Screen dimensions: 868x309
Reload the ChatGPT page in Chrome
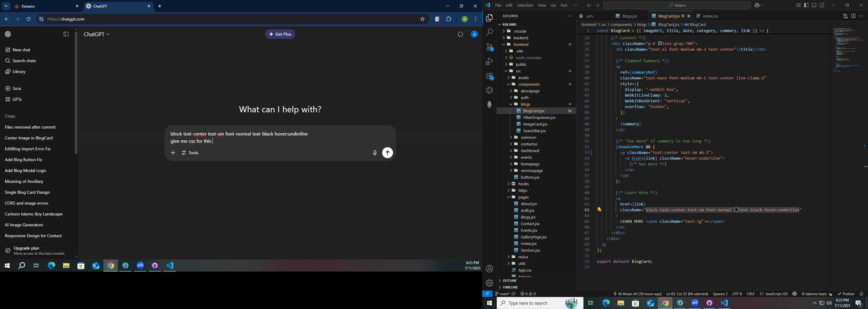pos(28,19)
